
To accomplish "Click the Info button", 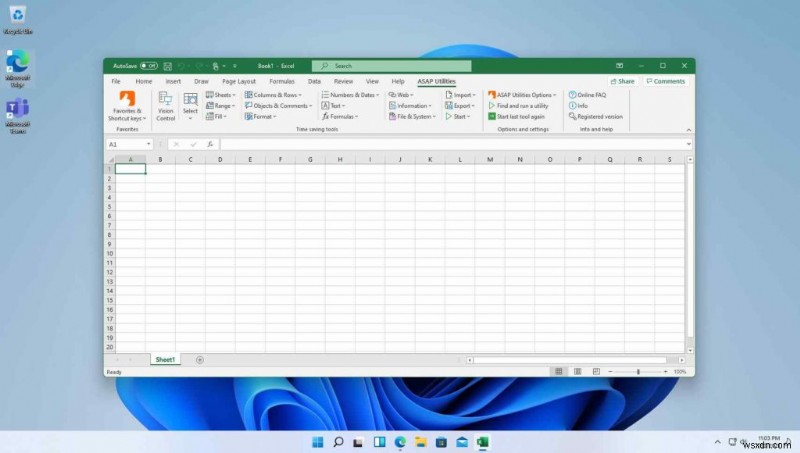I will point(578,106).
